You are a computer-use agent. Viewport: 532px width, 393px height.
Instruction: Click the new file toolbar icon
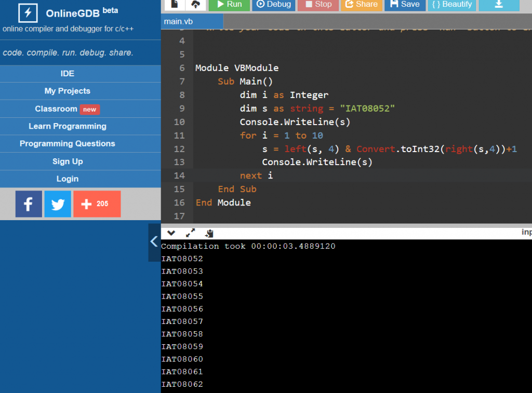click(175, 5)
